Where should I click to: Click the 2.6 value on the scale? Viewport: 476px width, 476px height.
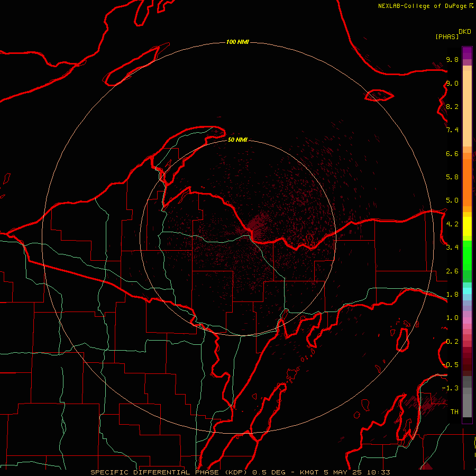click(x=452, y=271)
